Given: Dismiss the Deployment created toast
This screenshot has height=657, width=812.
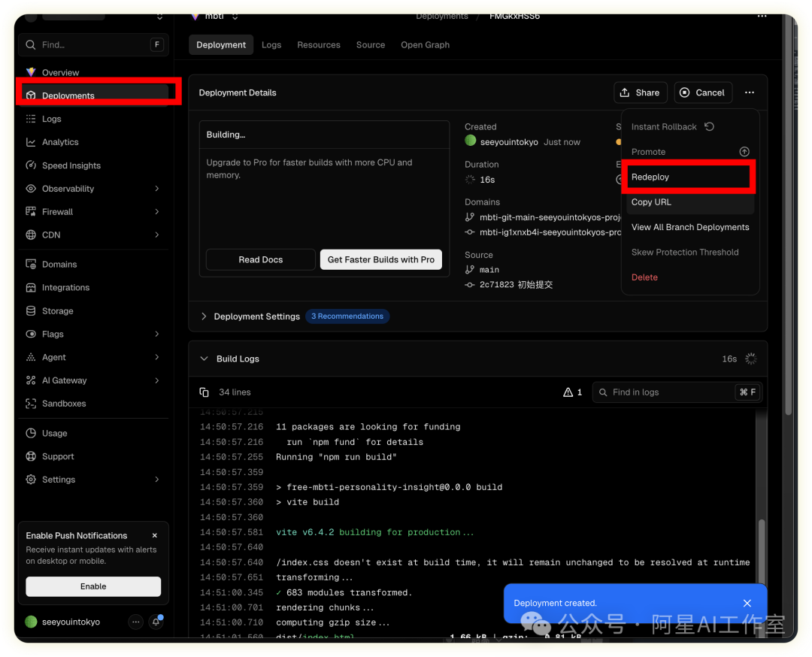Looking at the screenshot, I should pyautogui.click(x=747, y=603).
